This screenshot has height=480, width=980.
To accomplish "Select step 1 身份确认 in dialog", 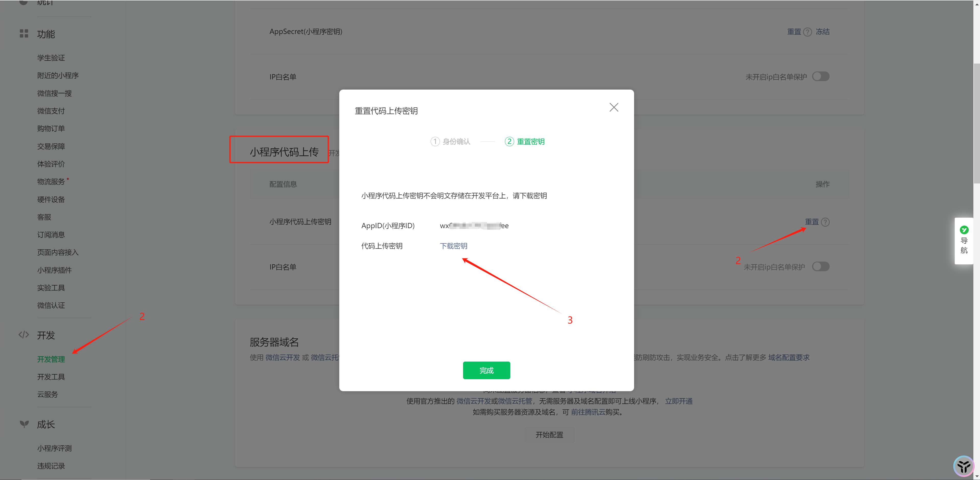I will point(451,141).
